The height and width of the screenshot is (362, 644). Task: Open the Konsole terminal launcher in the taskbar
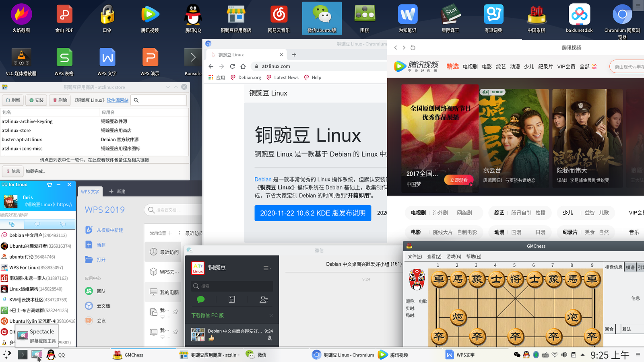click(23, 355)
